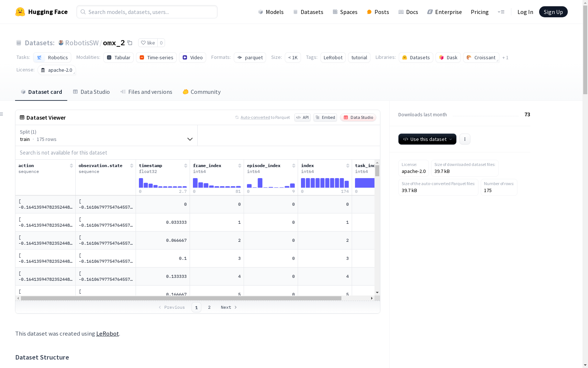Select the Tabular modality tag
Viewport: 588px width, 368px height.
118,57
